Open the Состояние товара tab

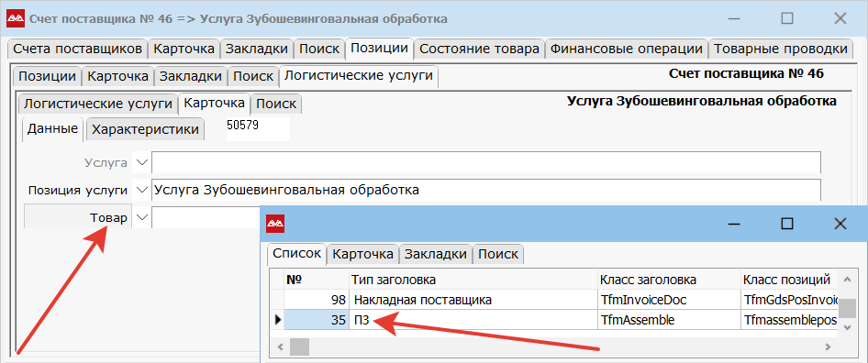point(479,49)
